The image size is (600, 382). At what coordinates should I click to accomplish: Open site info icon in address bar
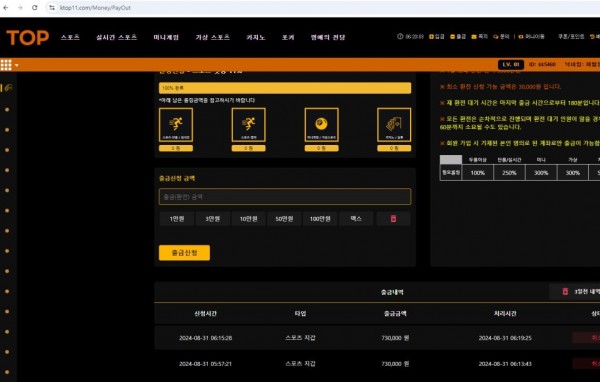pos(52,8)
